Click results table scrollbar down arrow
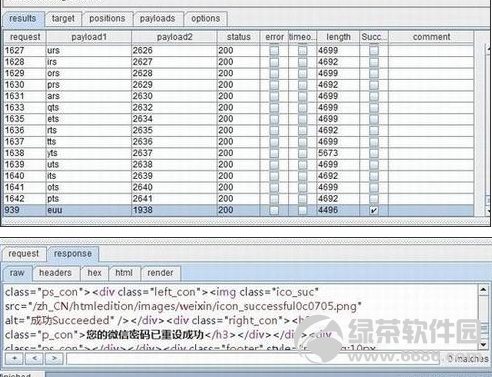The height and width of the screenshot is (377, 492). click(x=489, y=211)
